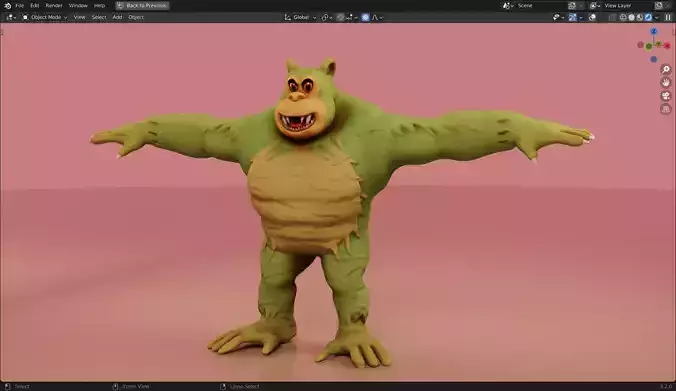Click the pan view hand icon

(x=666, y=82)
